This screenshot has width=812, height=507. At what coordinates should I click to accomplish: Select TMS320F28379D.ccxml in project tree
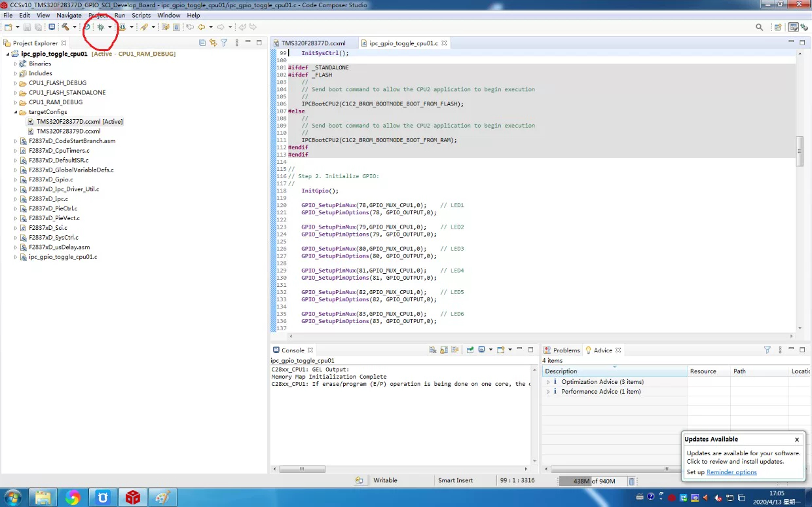68,131
